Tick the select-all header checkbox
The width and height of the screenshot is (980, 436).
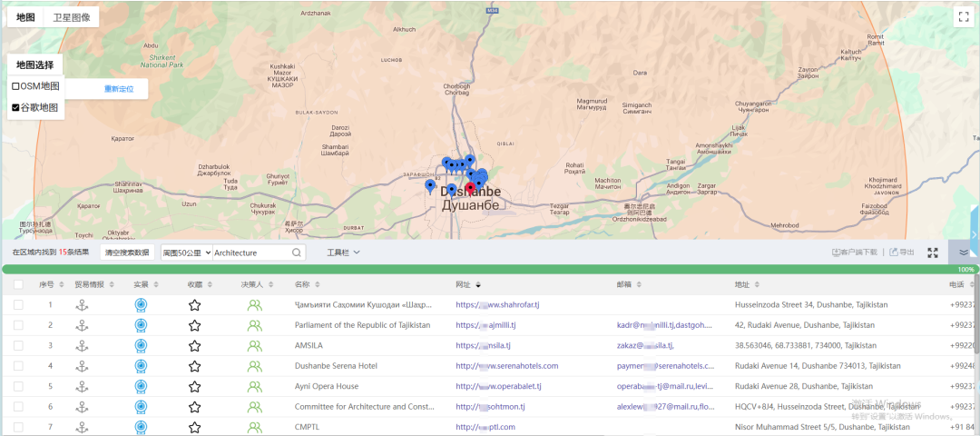[x=18, y=284]
